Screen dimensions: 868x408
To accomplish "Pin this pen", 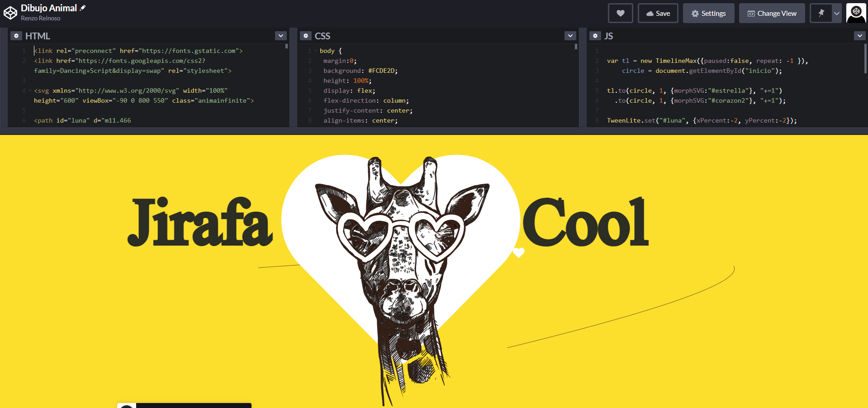I will pos(821,13).
